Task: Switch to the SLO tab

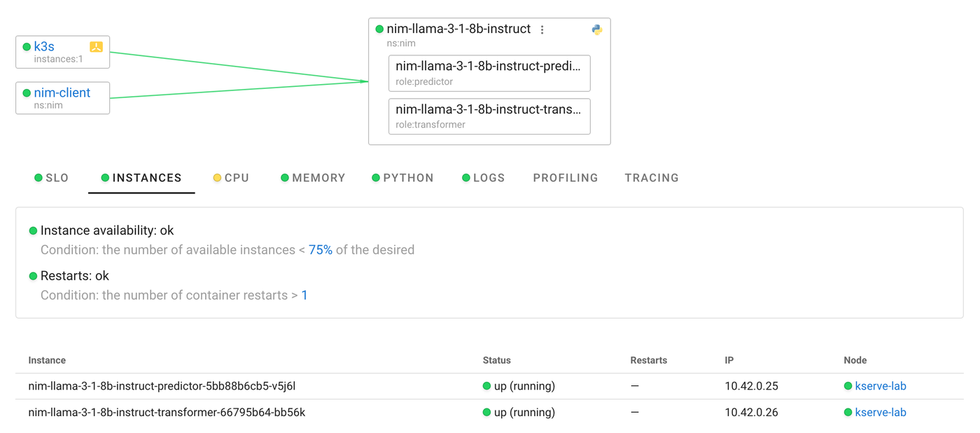Action: click(52, 178)
